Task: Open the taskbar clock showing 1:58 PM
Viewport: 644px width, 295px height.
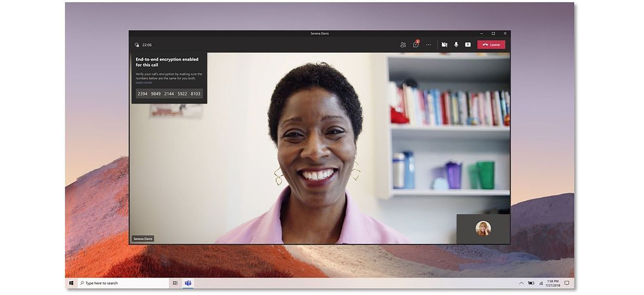Action: [553, 283]
